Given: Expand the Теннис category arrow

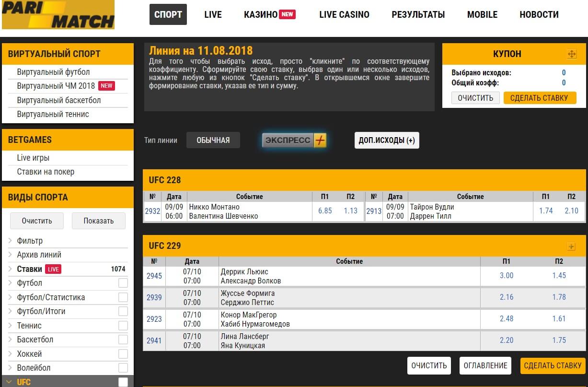Looking at the screenshot, I should click(x=10, y=326).
